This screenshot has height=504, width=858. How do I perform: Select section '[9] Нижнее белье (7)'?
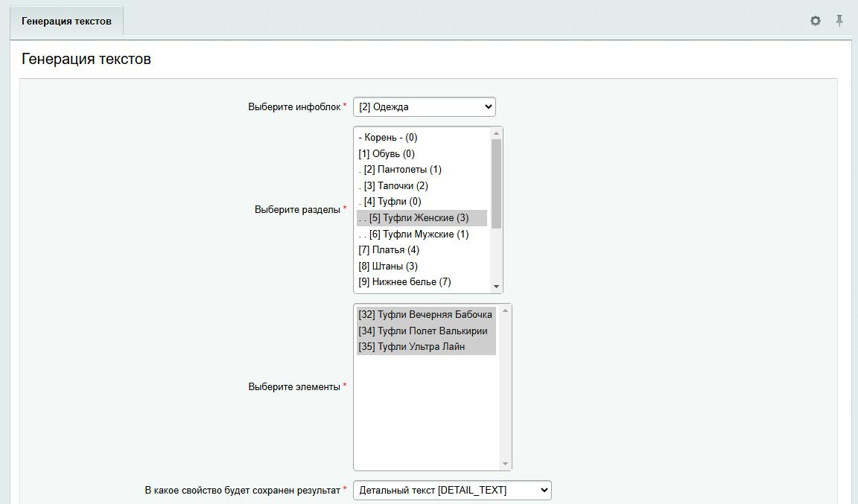pyautogui.click(x=404, y=282)
